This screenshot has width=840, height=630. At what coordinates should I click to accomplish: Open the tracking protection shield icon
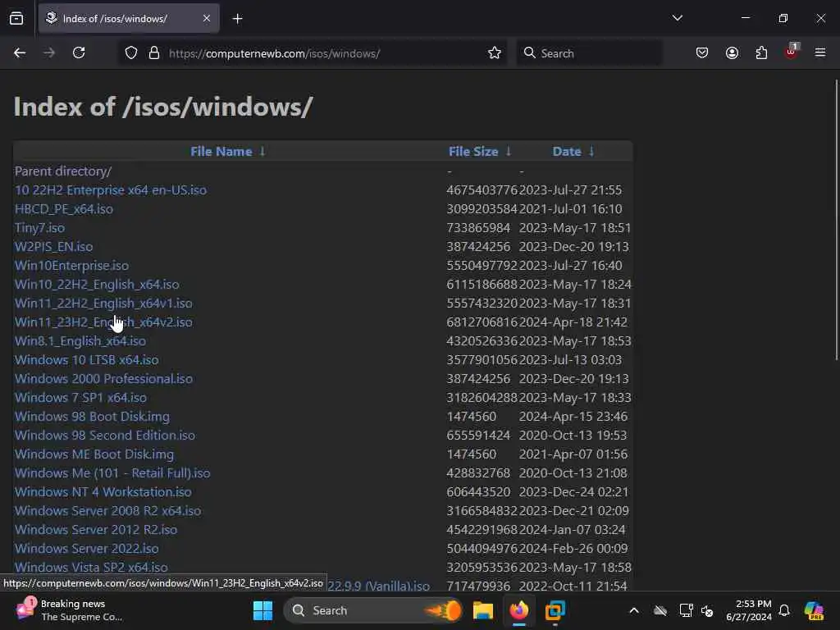(131, 53)
